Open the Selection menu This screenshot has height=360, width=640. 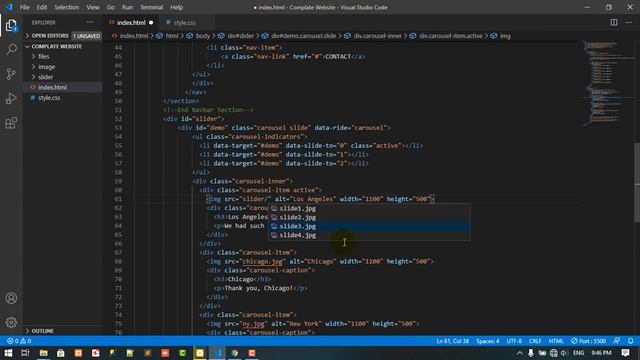67,7
